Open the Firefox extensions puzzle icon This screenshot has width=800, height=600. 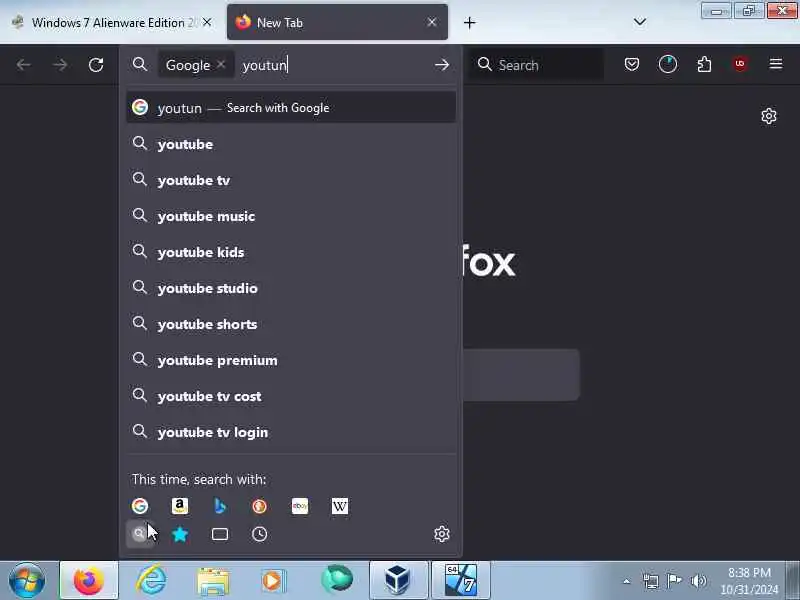(x=704, y=64)
